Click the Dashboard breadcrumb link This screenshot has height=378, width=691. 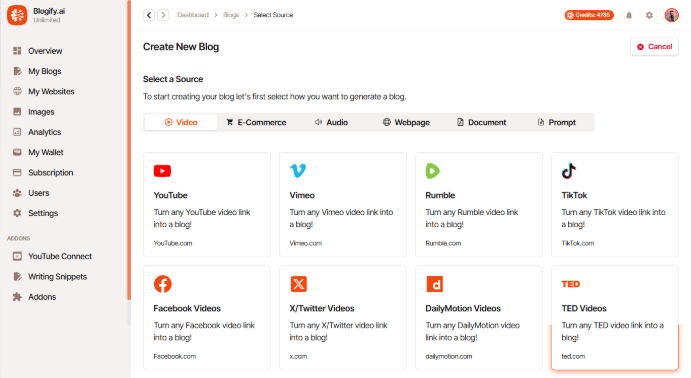click(x=193, y=15)
